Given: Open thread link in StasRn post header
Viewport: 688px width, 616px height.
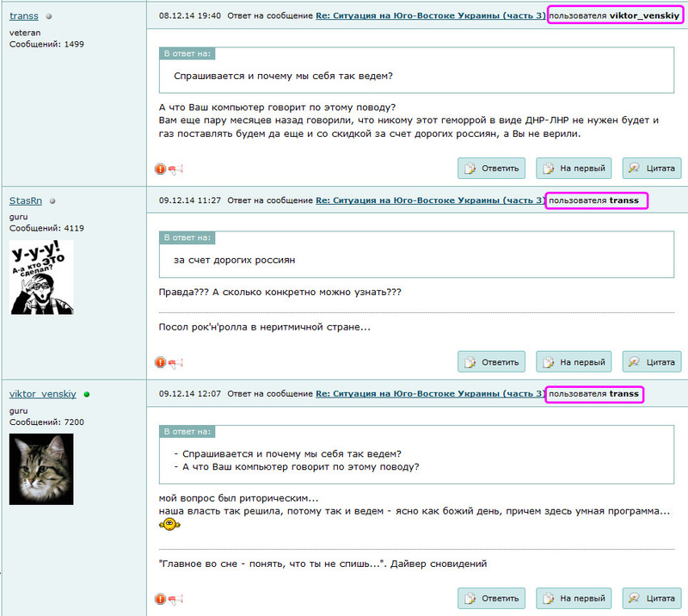Looking at the screenshot, I should tap(431, 200).
